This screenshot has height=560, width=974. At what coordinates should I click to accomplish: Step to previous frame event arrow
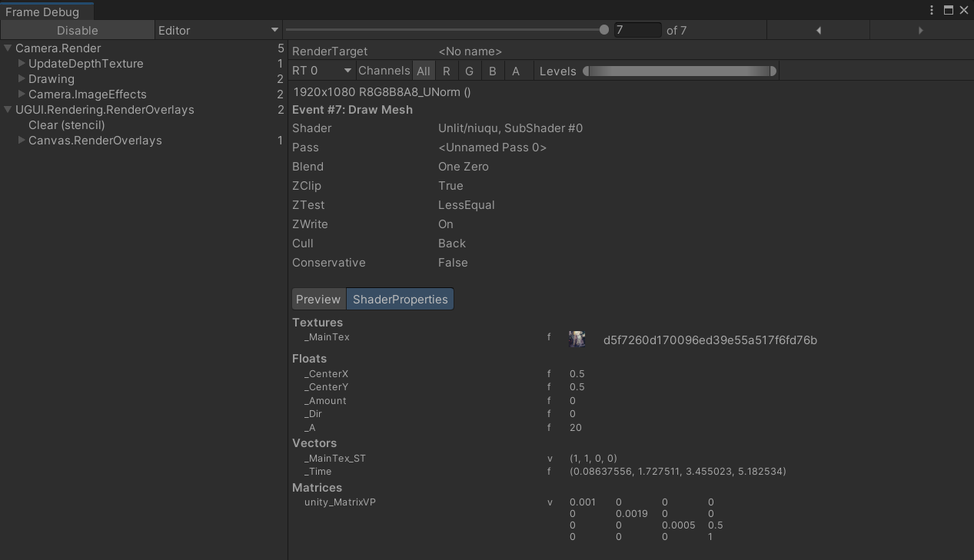tap(818, 31)
